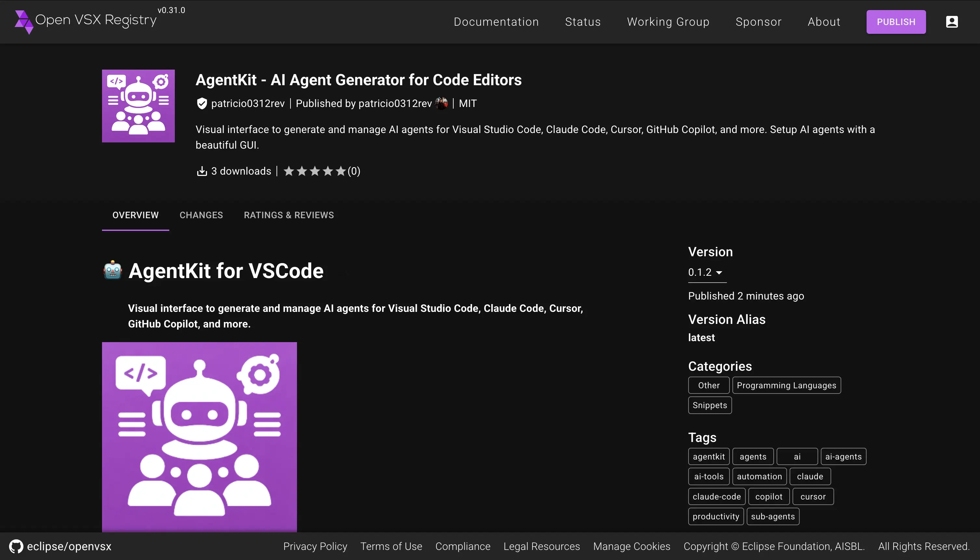Click the '(0)' review count
The image size is (980, 560).
[354, 171]
